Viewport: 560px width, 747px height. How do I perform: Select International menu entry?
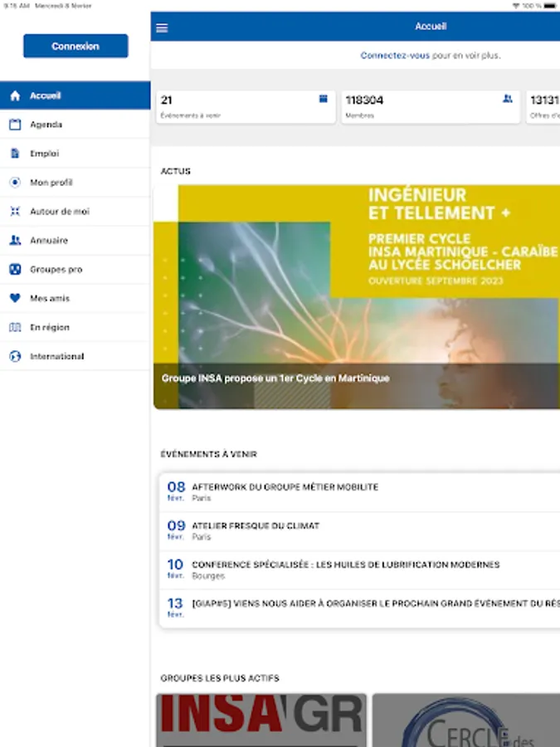[x=75, y=356]
